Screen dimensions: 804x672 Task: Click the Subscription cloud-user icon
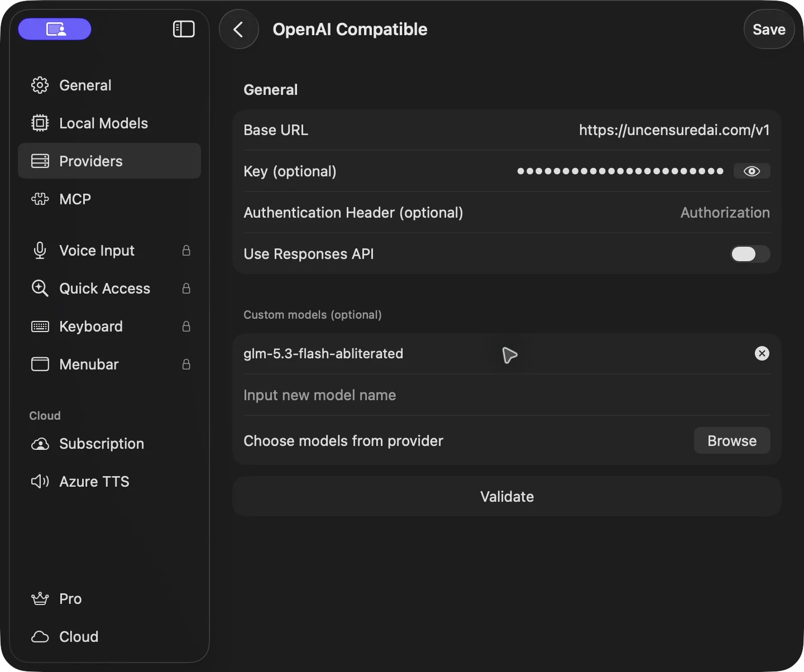tap(40, 444)
